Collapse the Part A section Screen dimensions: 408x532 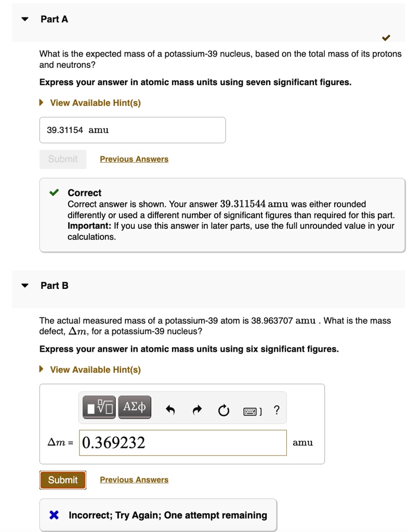tap(24, 19)
